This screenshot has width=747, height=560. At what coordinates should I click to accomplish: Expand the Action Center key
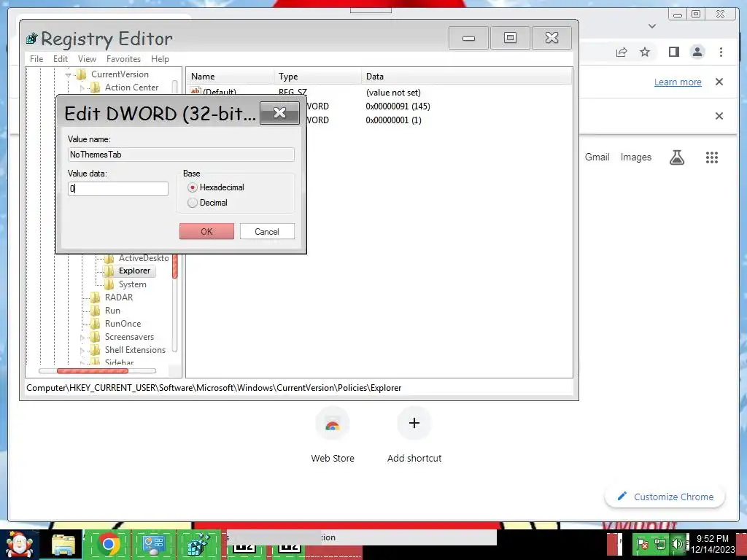pos(82,88)
